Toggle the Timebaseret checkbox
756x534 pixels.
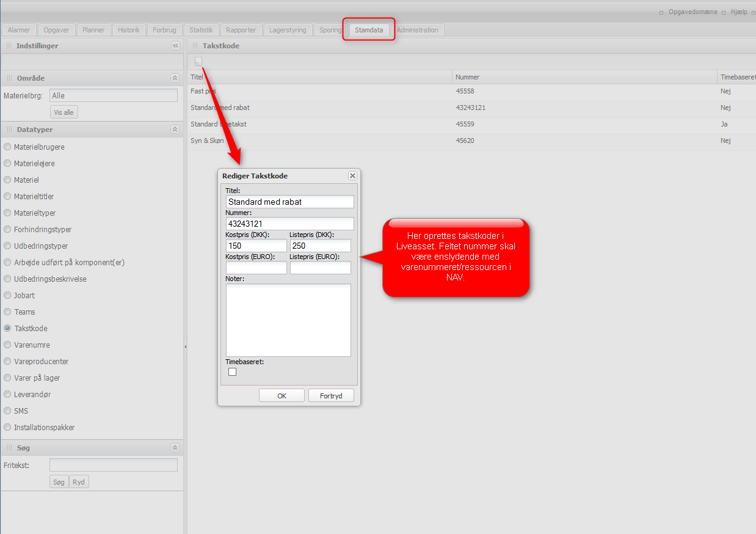pos(232,371)
